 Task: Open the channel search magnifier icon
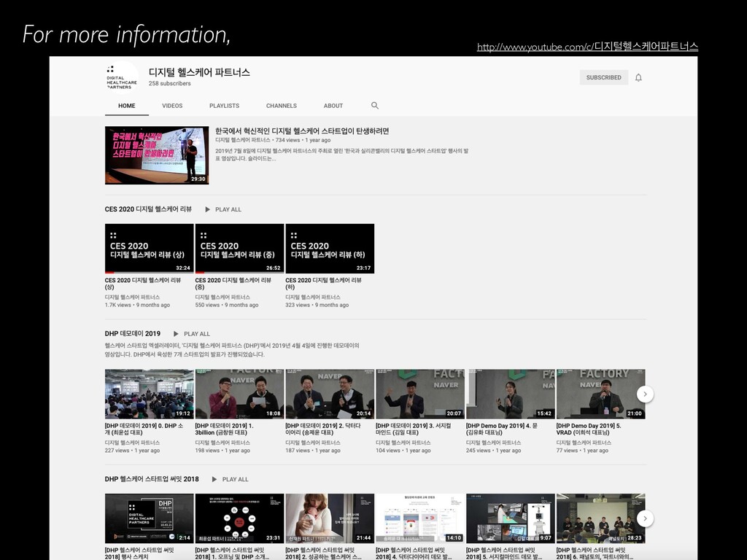point(375,106)
